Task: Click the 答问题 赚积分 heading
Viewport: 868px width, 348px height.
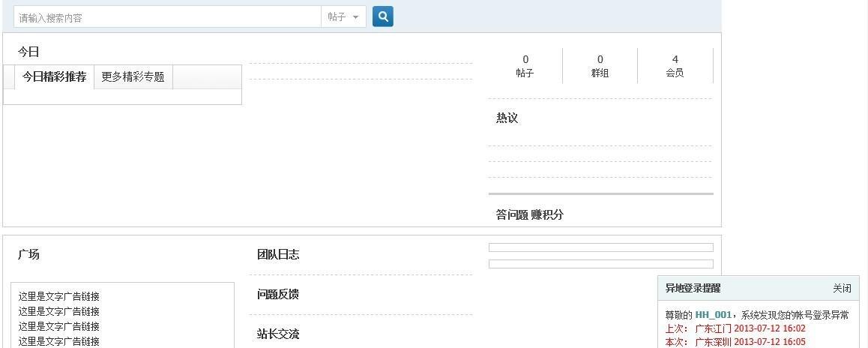Action: [530, 214]
